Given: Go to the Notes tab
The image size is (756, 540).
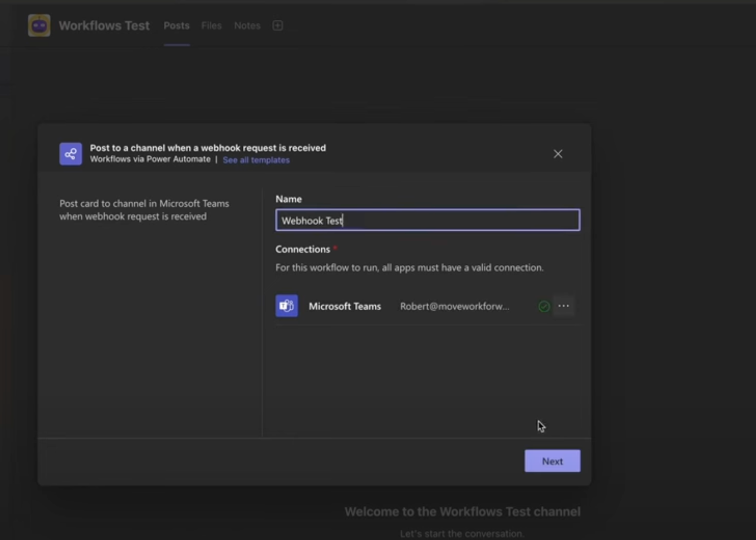Looking at the screenshot, I should click(247, 26).
